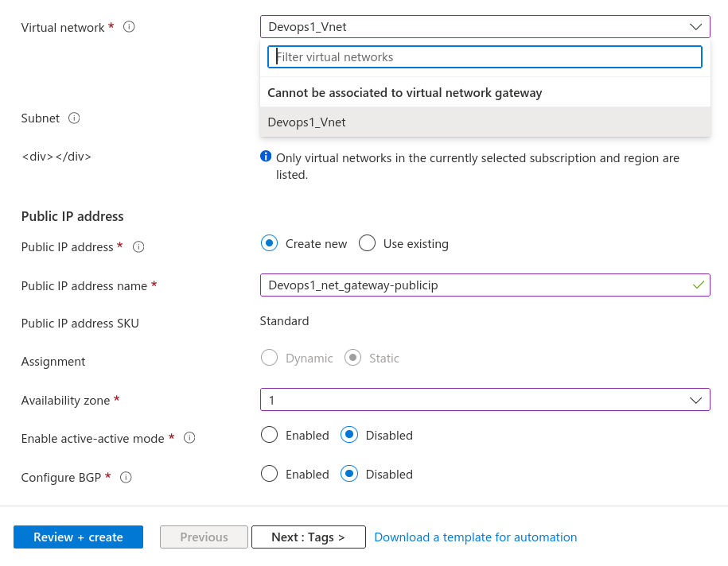Screen dimensions: 728x566
Task: Select Create new public IP address
Action: 270,244
